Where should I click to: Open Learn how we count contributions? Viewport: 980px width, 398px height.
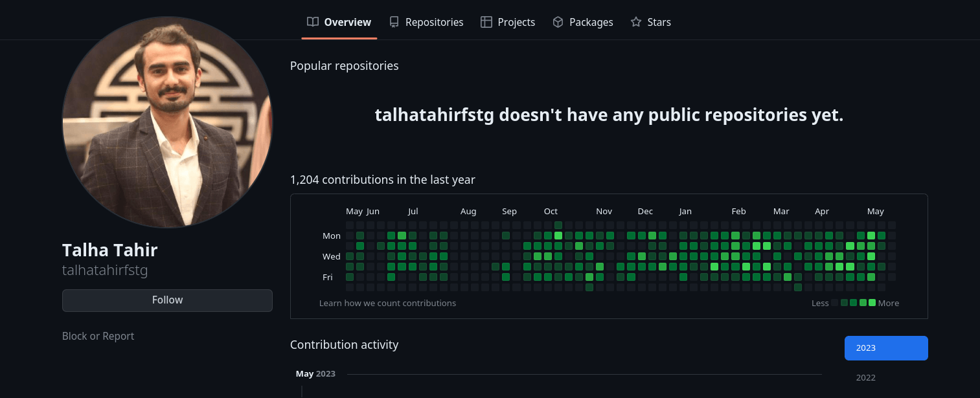point(387,303)
